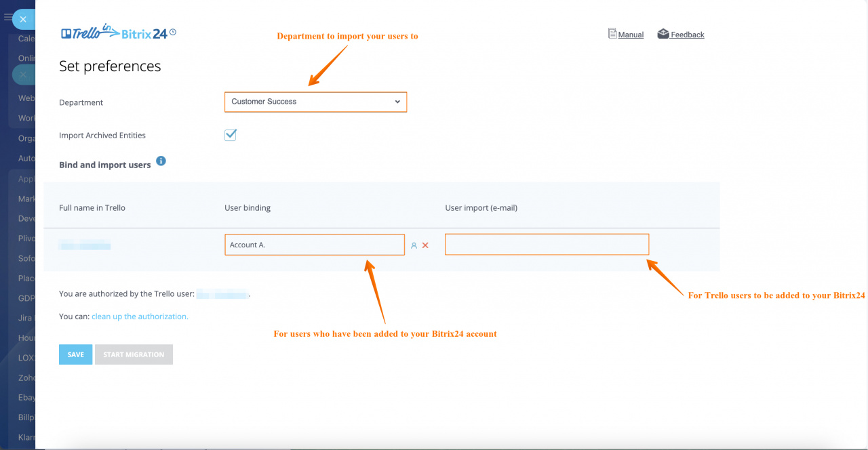Select GDPR in the left sidebar
Screen dimensions: 868x450
[26, 298]
